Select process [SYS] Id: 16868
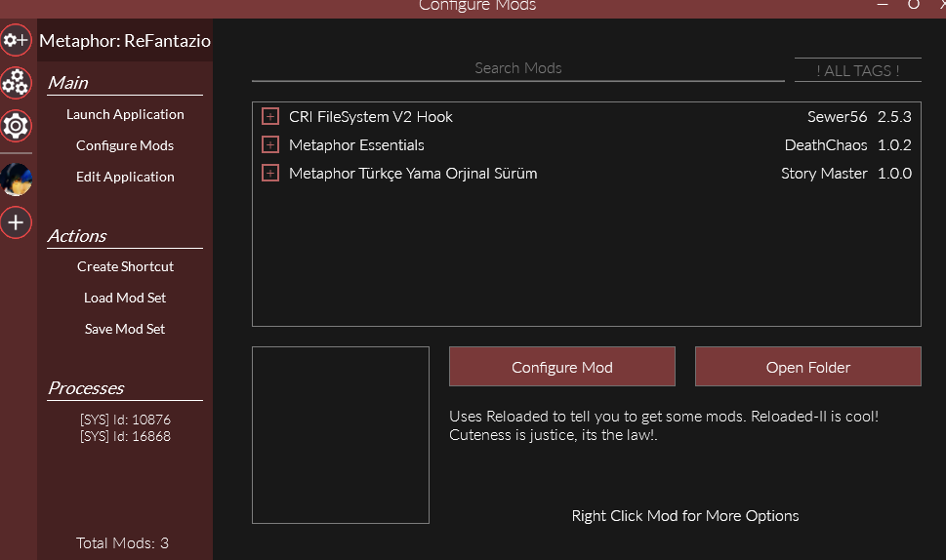Image resolution: width=946 pixels, height=560 pixels. pos(125,436)
